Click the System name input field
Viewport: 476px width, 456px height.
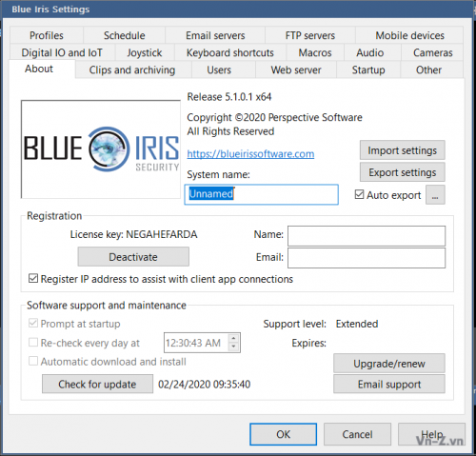click(x=262, y=194)
